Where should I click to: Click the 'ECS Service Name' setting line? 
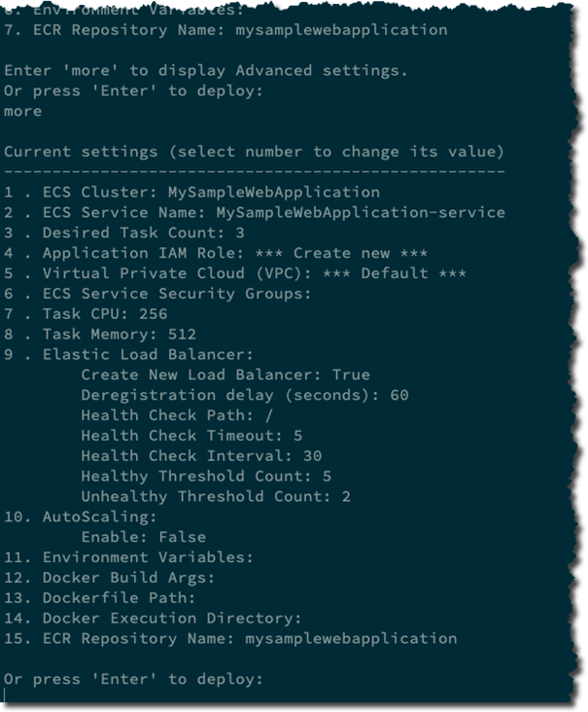point(254,213)
